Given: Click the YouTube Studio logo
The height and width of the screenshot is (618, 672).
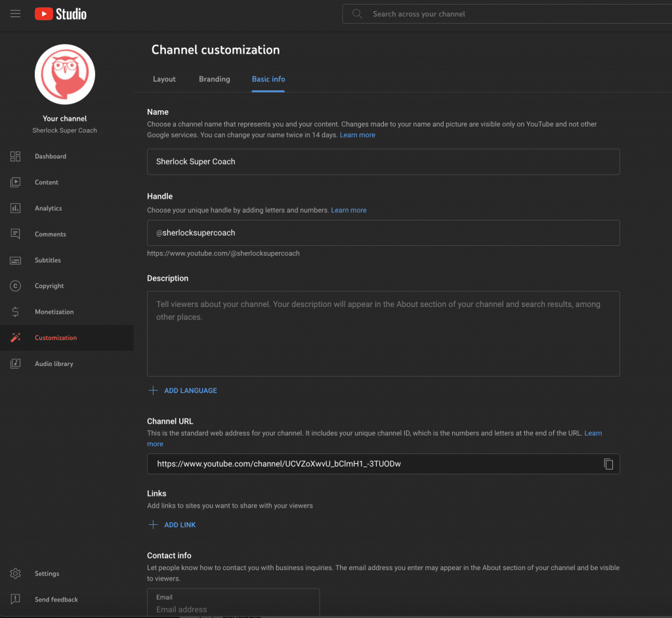Looking at the screenshot, I should click(x=60, y=13).
